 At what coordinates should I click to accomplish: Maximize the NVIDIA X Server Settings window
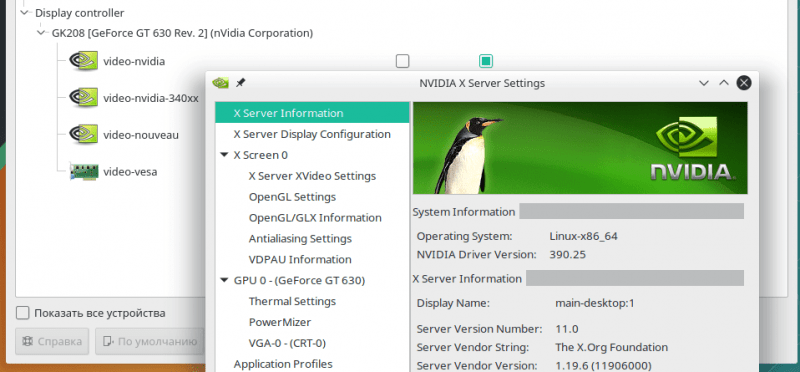tap(723, 83)
